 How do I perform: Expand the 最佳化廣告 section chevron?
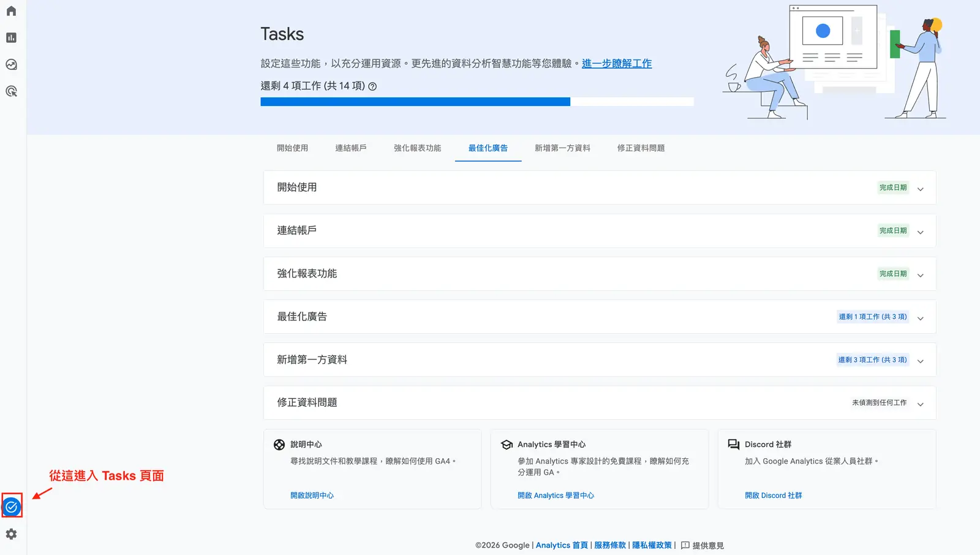click(920, 318)
